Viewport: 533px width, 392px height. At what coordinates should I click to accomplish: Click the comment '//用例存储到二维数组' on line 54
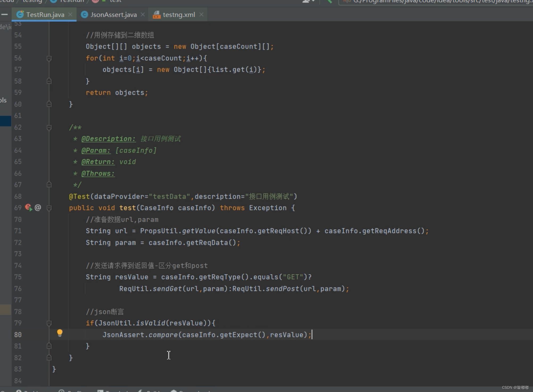tap(120, 35)
